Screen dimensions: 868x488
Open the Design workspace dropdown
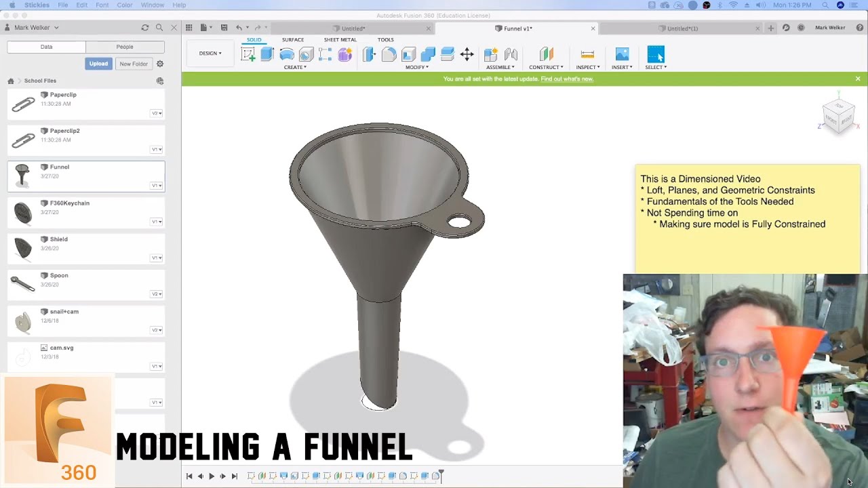210,53
